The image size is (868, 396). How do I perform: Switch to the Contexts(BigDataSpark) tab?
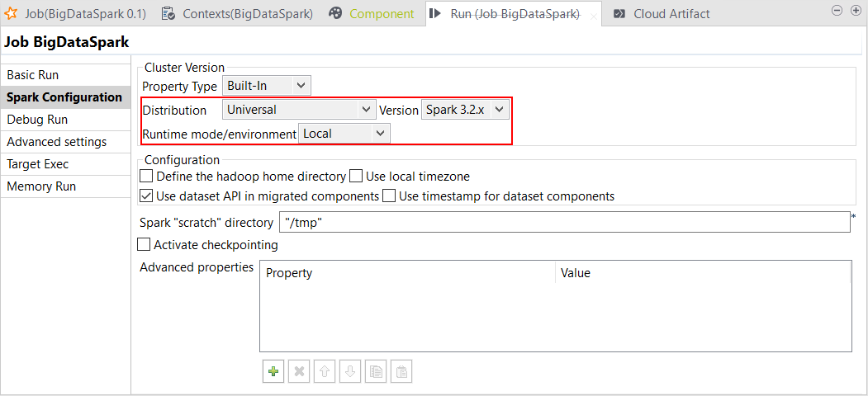[238, 13]
